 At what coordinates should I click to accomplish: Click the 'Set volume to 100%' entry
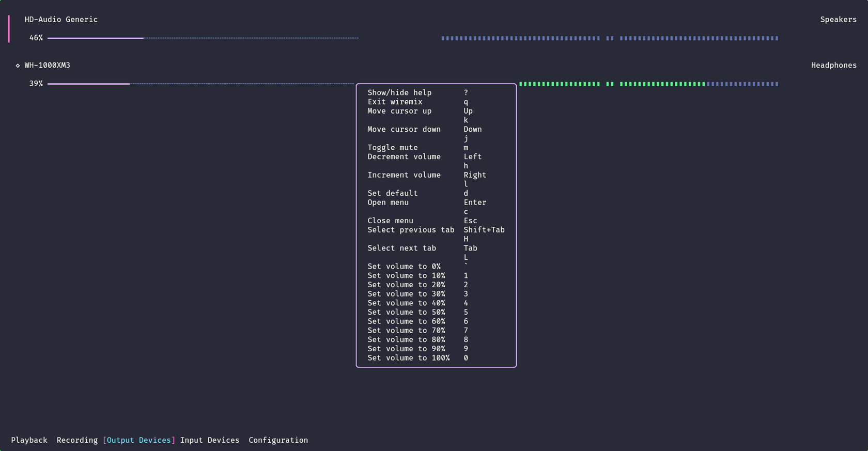coord(409,358)
